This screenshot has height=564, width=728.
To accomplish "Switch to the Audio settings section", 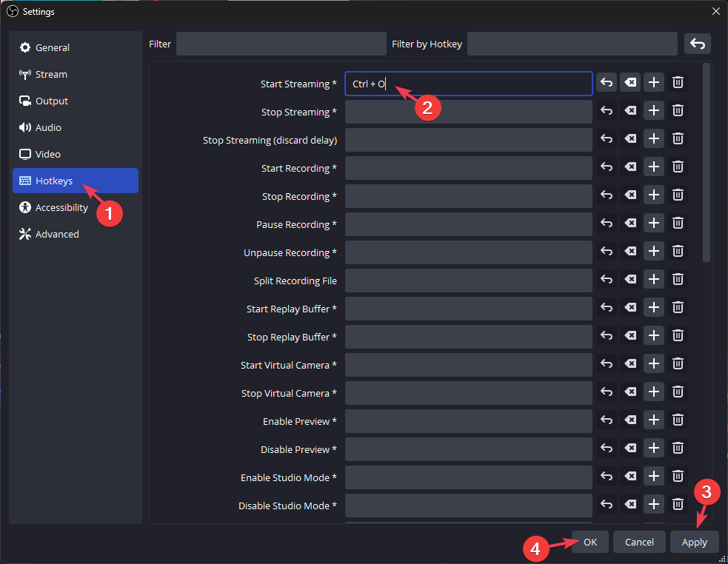I will tap(50, 127).
